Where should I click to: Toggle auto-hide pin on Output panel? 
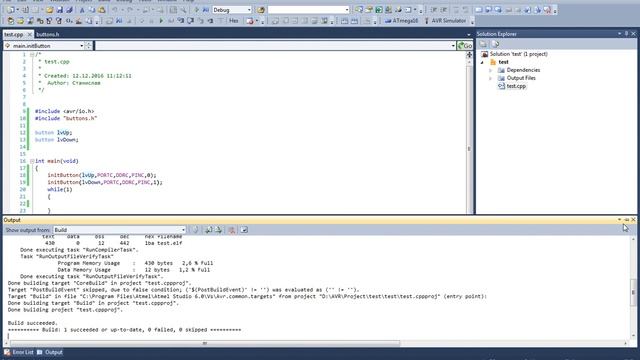tap(627, 220)
